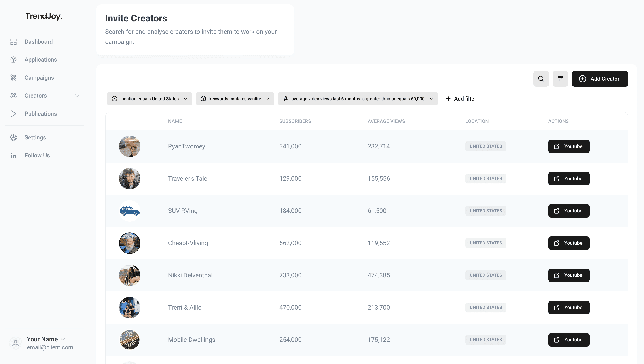Click CheapRVliving's avatar
The height and width of the screenshot is (364, 644).
pos(129,243)
